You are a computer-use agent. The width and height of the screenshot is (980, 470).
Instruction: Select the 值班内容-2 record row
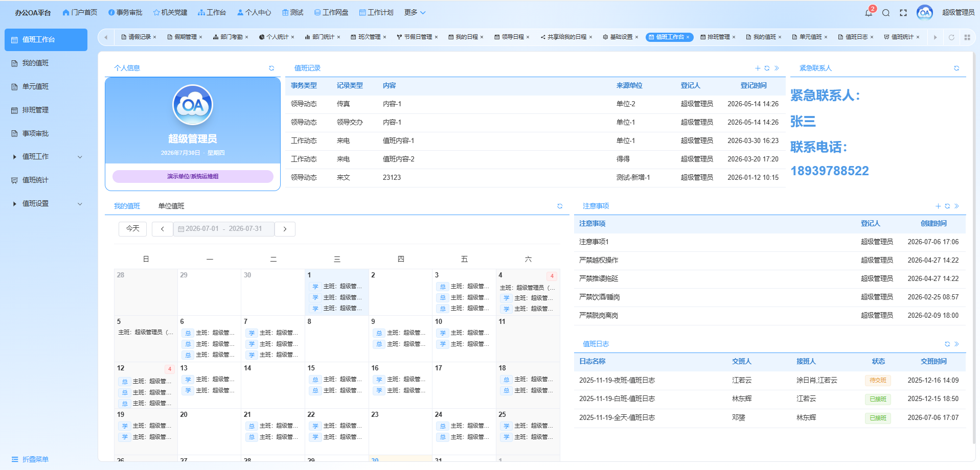tap(535, 159)
